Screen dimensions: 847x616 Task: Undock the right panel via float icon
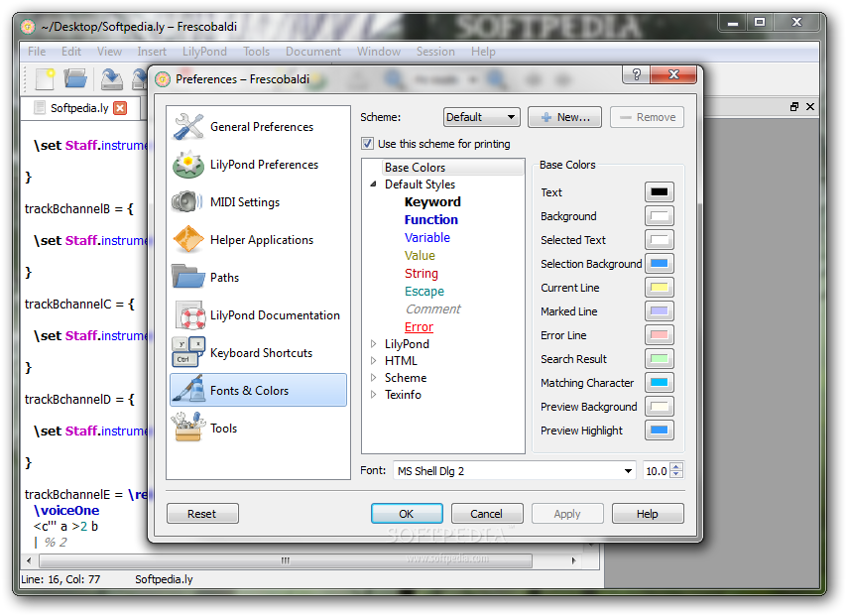pos(794,107)
